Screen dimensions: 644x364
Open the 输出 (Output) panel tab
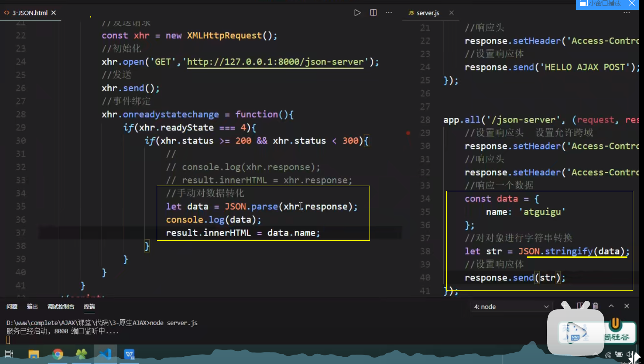pyautogui.click(x=32, y=306)
